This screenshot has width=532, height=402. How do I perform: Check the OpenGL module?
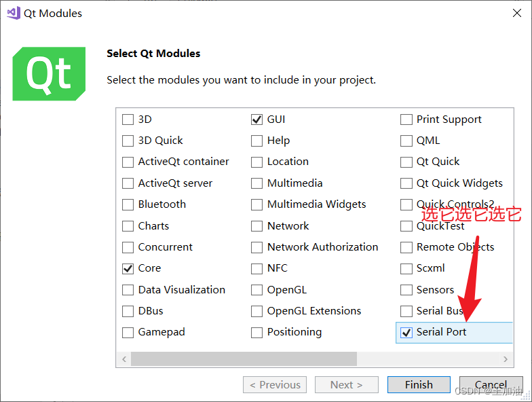point(256,290)
